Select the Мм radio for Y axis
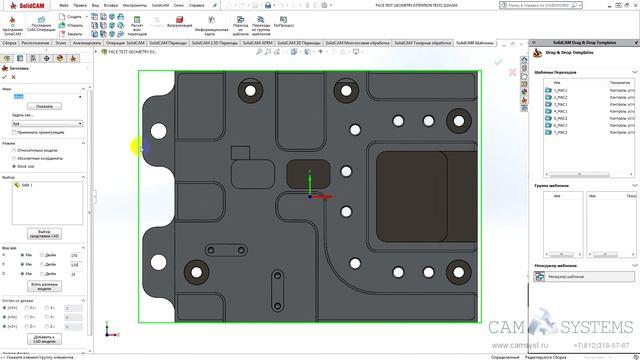This screenshot has width=640, height=360. [22, 264]
